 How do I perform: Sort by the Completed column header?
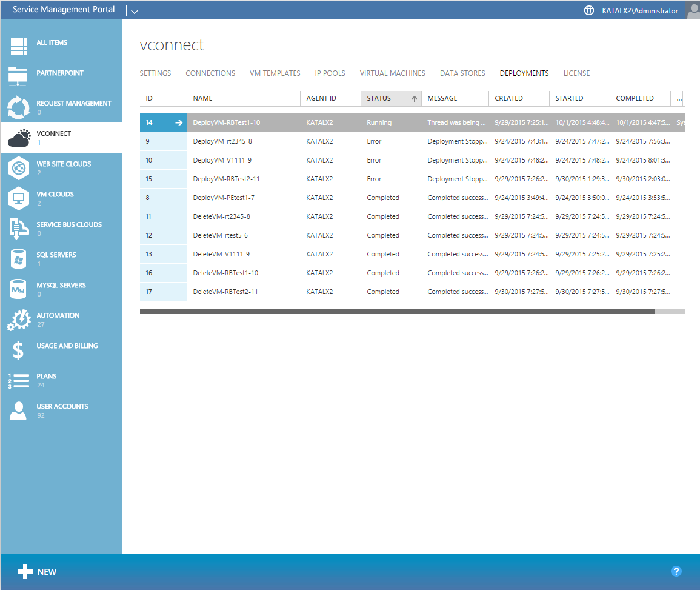click(x=640, y=98)
